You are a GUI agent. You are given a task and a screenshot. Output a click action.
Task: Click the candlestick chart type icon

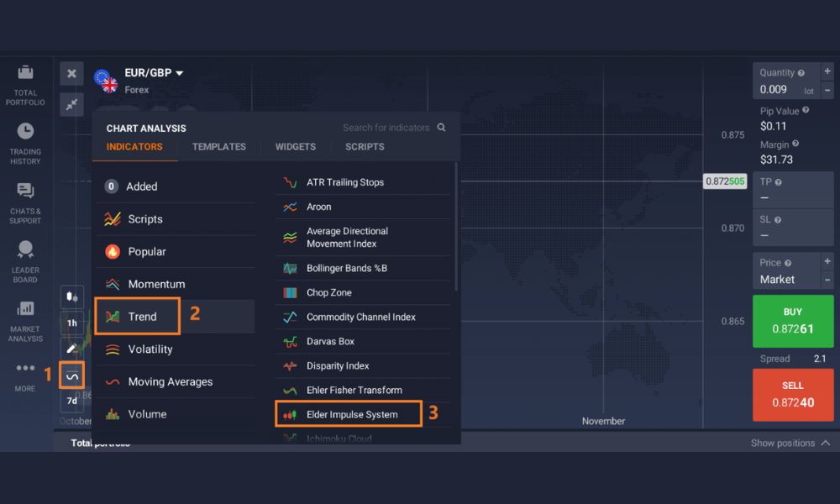(72, 297)
